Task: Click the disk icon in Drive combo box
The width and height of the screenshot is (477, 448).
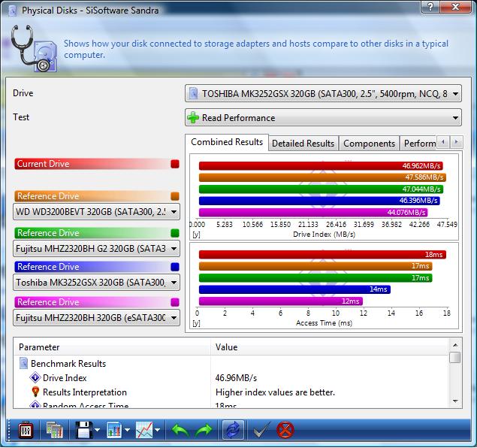Action: [x=193, y=93]
